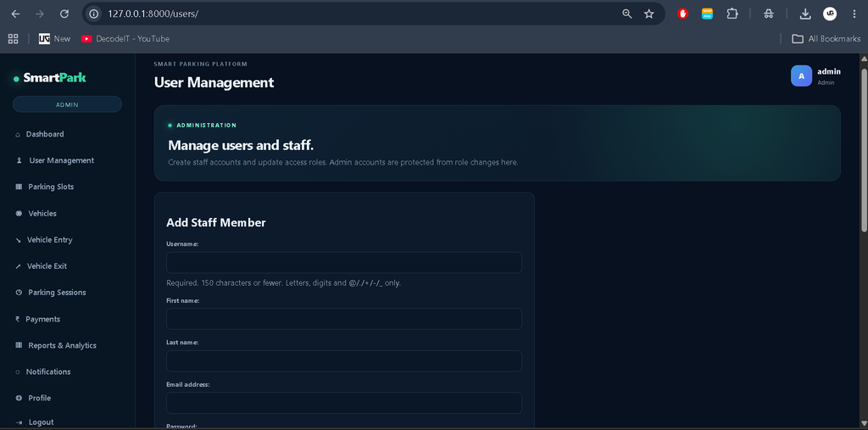Open the apps grid in bookmarks bar
The height and width of the screenshot is (430, 868).
[14, 39]
